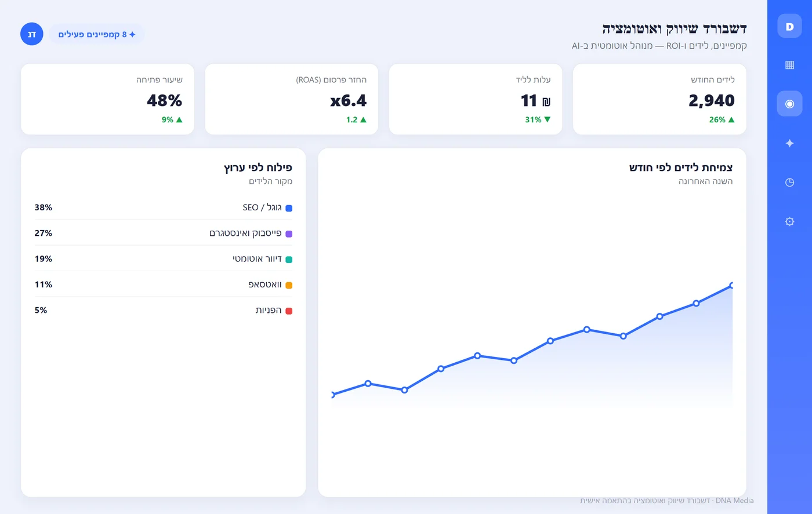Click the D logo in sidebar
812x514 pixels.
[x=789, y=26]
